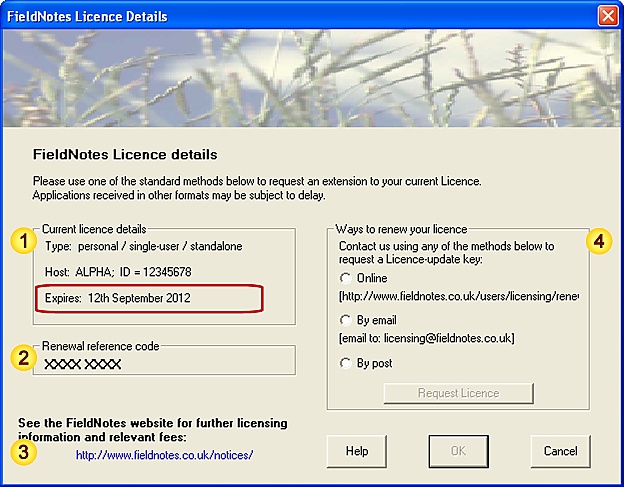This screenshot has height=487, width=624.
Task: Click the Host ALPHA ID 12345678 line
Action: (118, 272)
